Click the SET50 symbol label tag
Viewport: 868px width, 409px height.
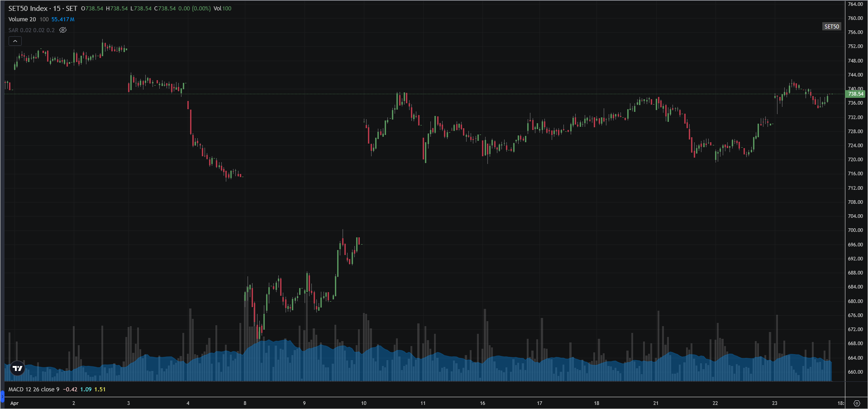[831, 26]
